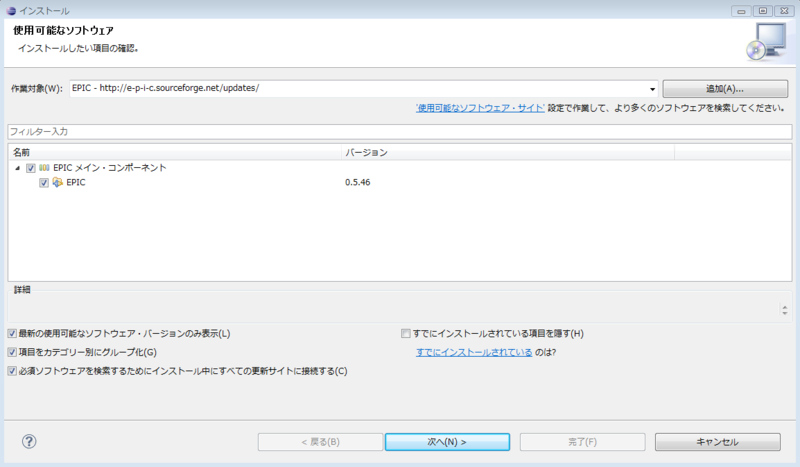800x467 pixels.
Task: Toggle 必須ソフトウェアを検索するため checkbox
Action: click(x=12, y=371)
